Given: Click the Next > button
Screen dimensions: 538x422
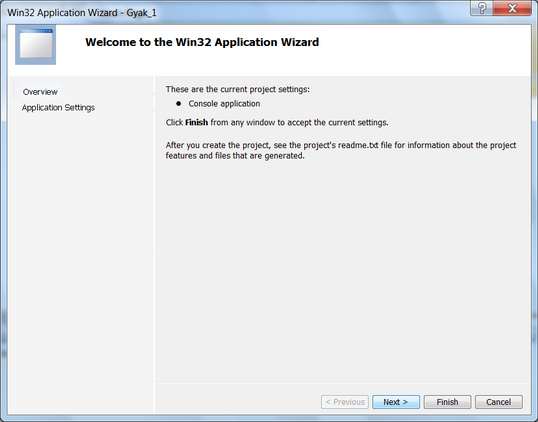Looking at the screenshot, I should pyautogui.click(x=396, y=402).
